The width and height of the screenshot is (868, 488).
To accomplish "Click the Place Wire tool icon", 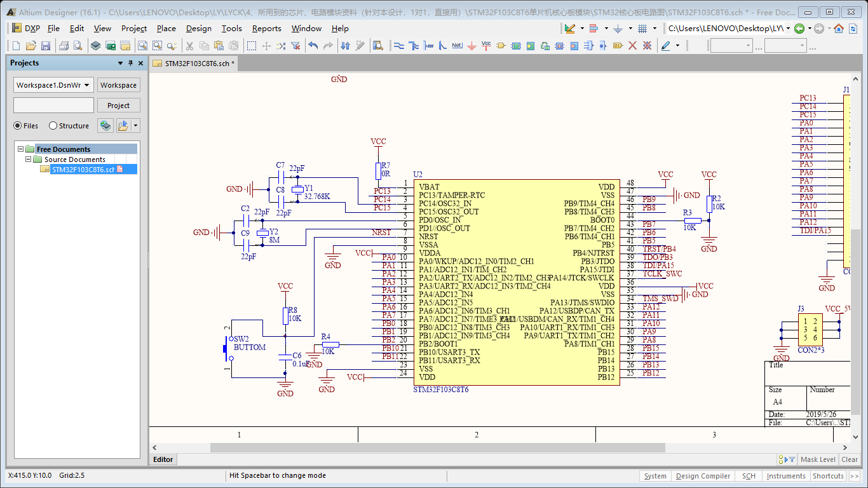I will tap(399, 46).
